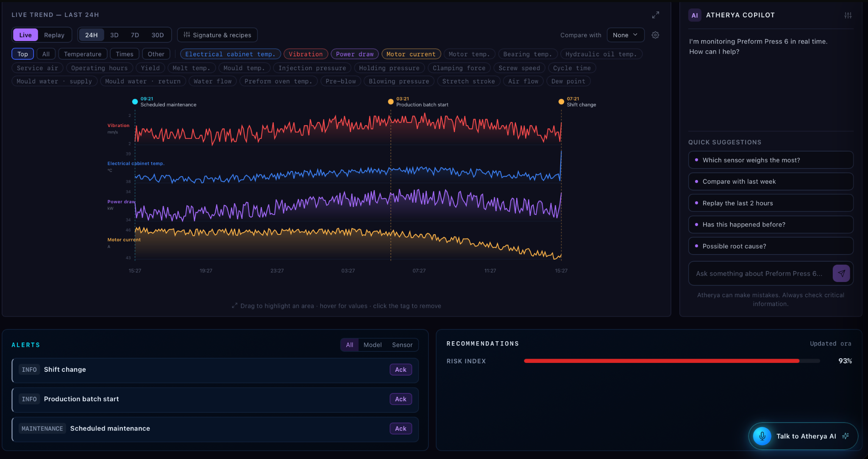Filter sensors by Temperature category
868x459 pixels.
coord(83,54)
